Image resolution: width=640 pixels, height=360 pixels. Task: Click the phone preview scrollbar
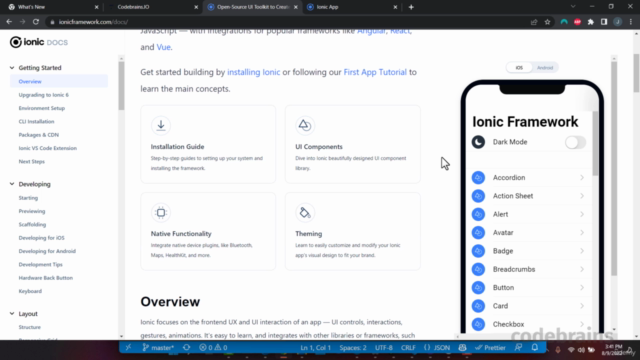[x=595, y=143]
